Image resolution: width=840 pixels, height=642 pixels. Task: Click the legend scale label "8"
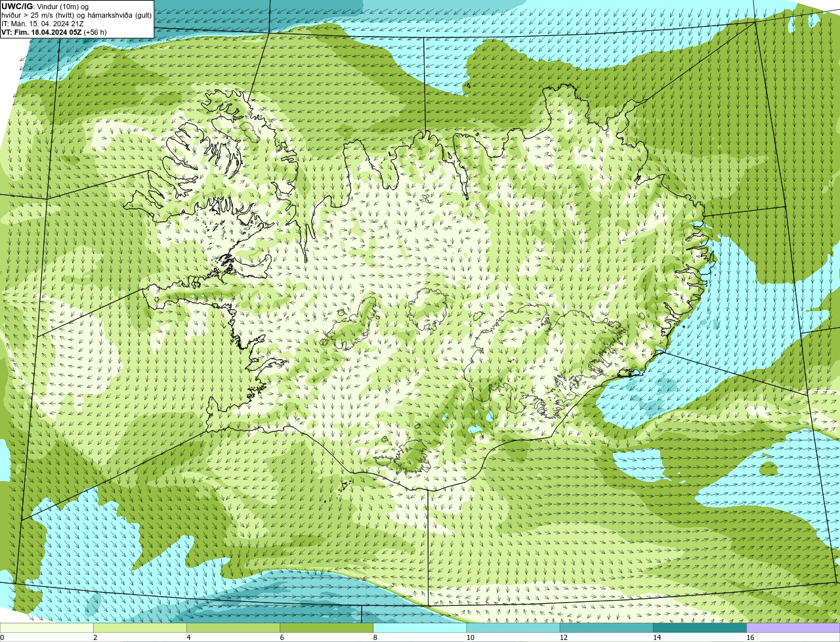tap(375, 637)
